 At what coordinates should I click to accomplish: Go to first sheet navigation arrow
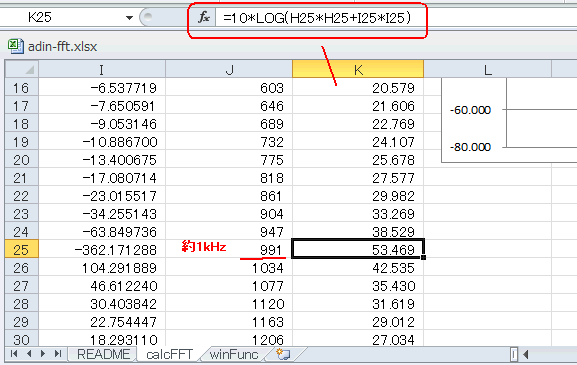pyautogui.click(x=14, y=354)
